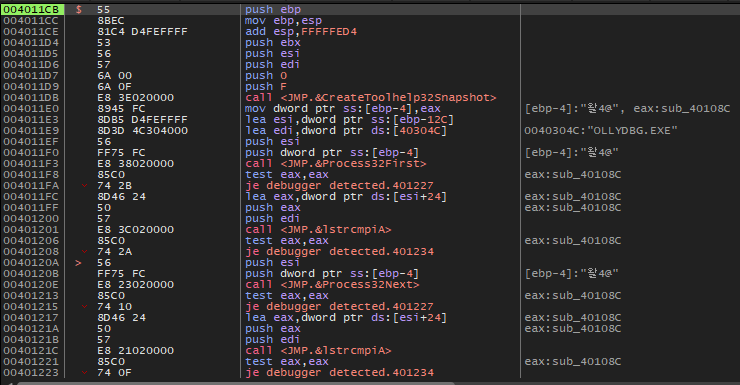Select 'mov dword ptr ss:[ebp-4],eax'
740x385 pixels.
click(343, 109)
